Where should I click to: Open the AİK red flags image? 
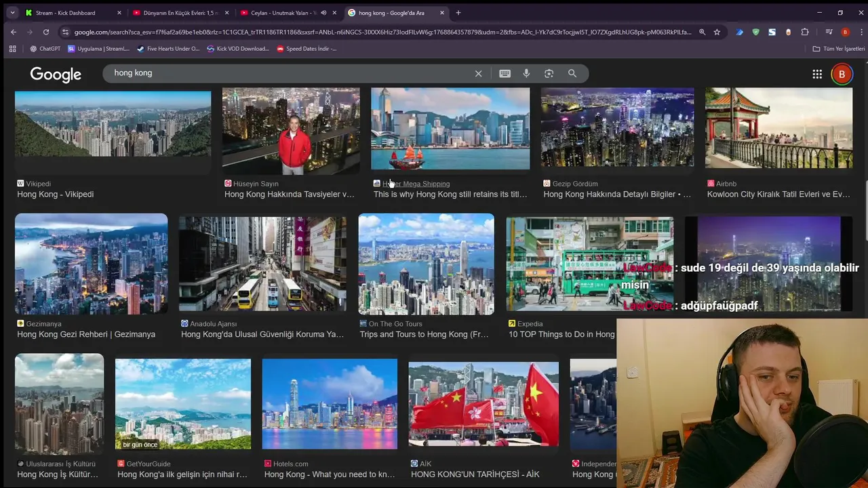click(x=484, y=405)
